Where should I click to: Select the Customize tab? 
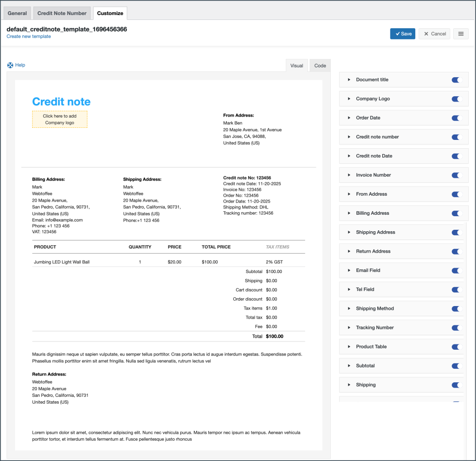pyautogui.click(x=110, y=14)
